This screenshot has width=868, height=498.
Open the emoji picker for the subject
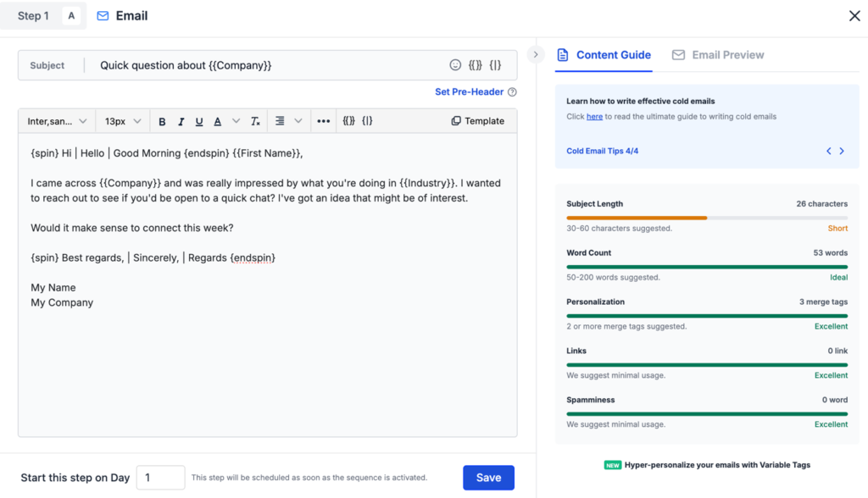click(x=456, y=65)
